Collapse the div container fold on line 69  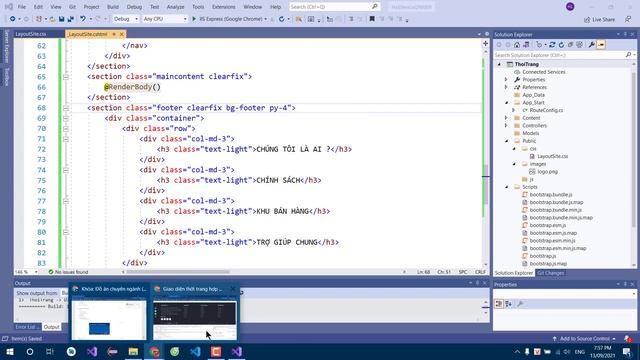click(66, 118)
